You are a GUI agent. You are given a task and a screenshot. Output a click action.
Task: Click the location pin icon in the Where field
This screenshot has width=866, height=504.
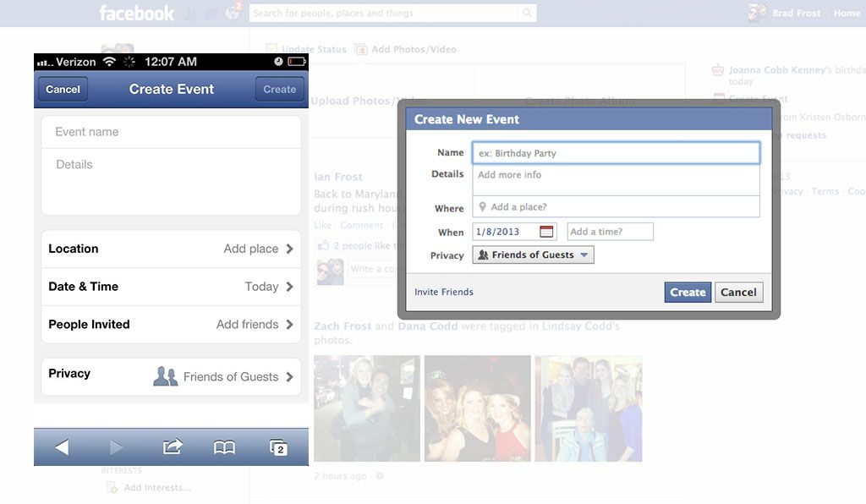tap(483, 205)
